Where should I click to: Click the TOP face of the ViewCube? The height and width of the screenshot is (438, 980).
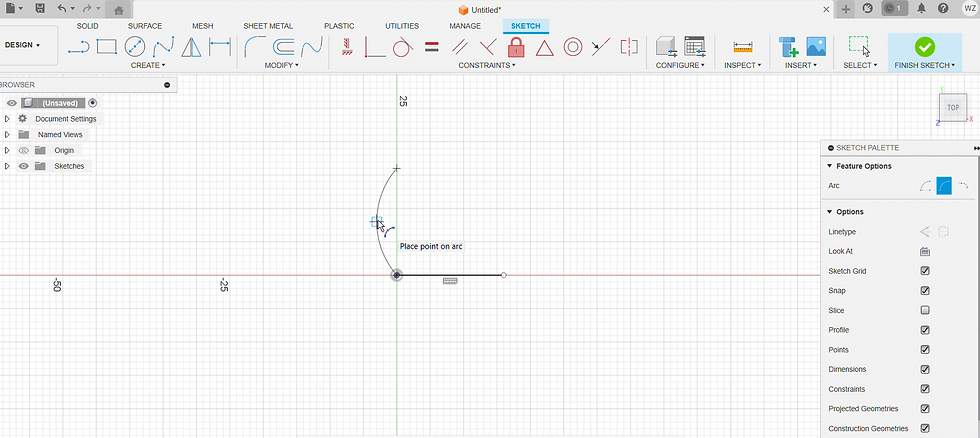click(952, 107)
